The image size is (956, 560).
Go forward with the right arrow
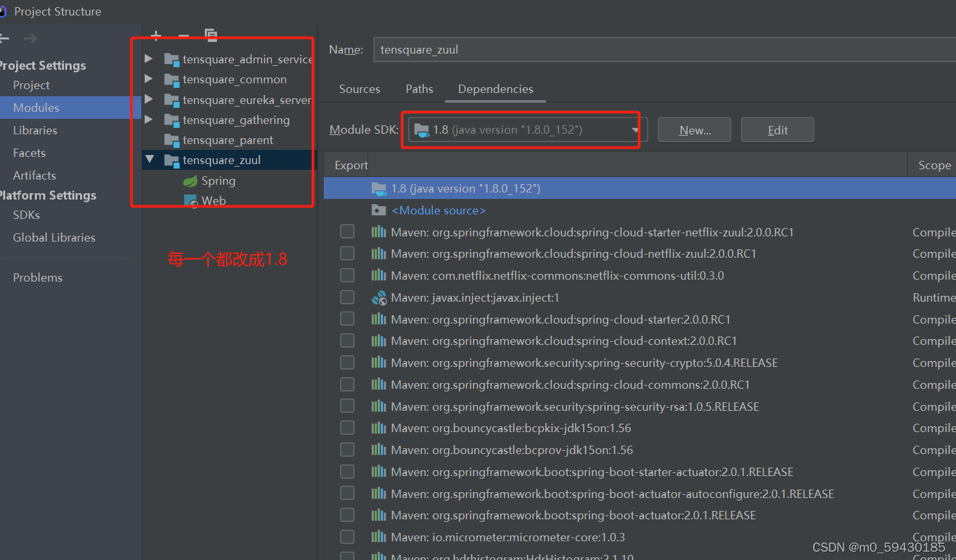(30, 39)
